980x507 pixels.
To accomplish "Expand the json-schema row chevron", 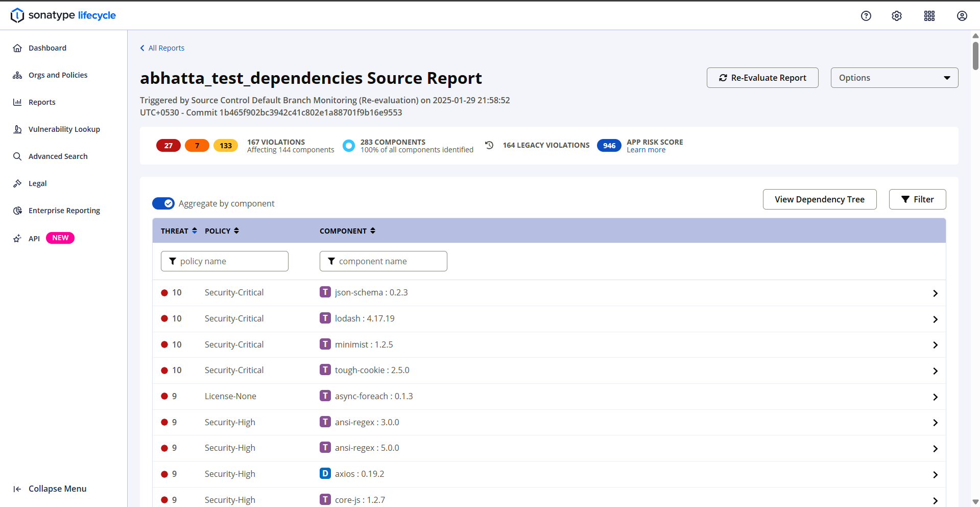I will tap(935, 293).
